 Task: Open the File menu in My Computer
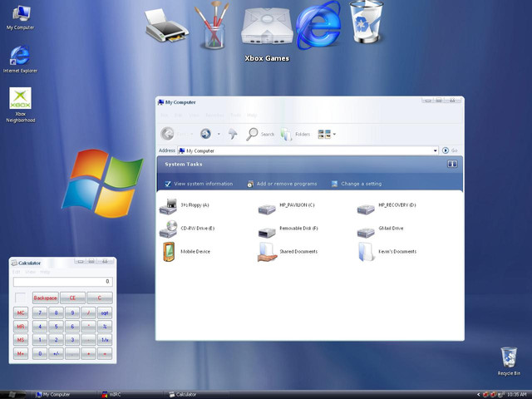pos(165,116)
